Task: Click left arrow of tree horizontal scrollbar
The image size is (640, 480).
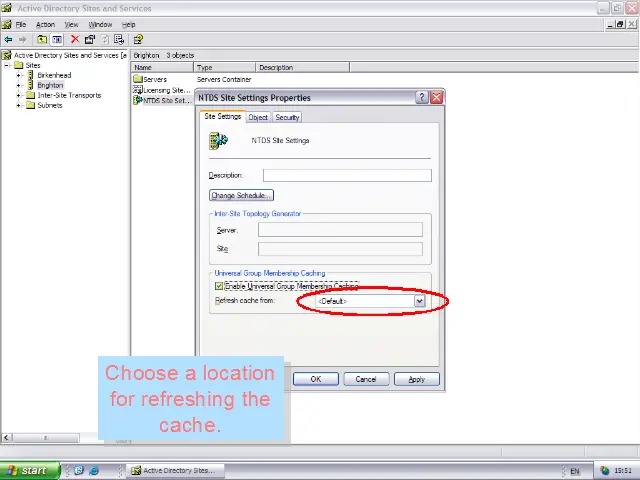Action: (6, 438)
